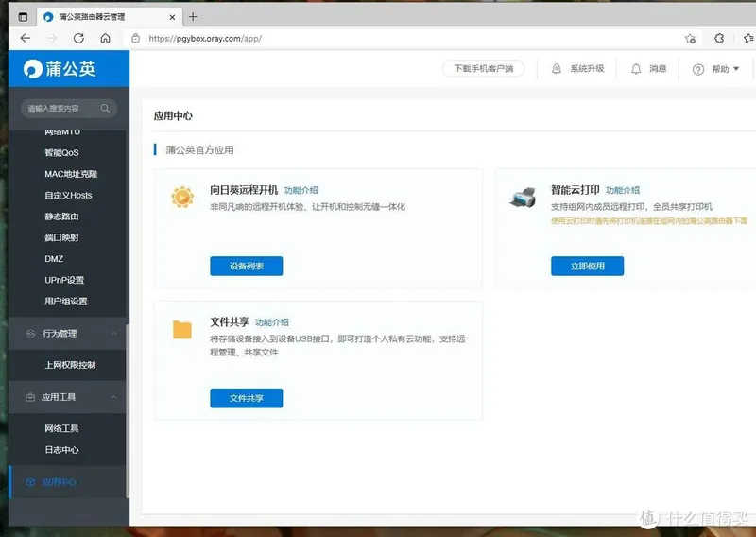Open 用户组设置 in sidebar
Viewport: 756px width, 537px height.
pos(66,301)
